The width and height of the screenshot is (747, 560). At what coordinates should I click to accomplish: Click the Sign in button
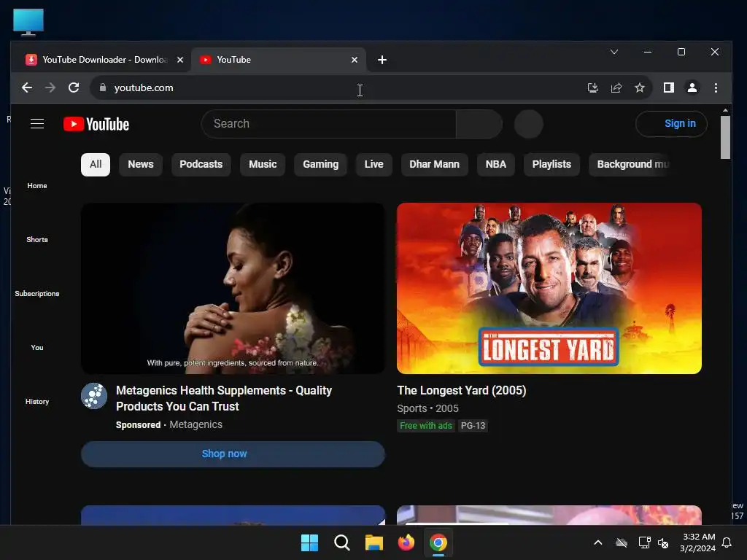pos(671,124)
